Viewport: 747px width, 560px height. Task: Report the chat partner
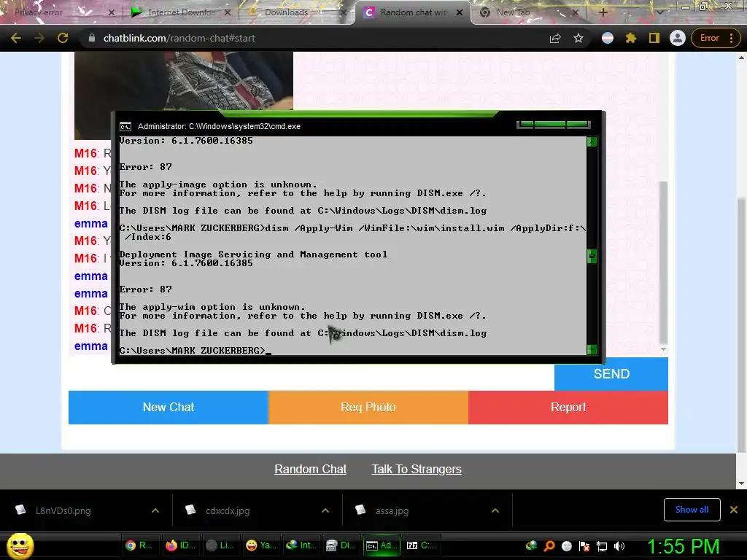[568, 407]
